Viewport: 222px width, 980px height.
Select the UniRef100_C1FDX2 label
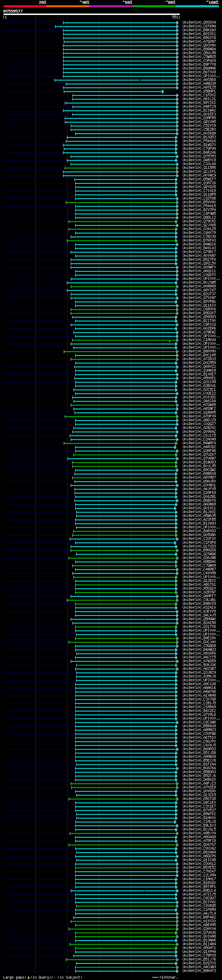tap(199, 95)
